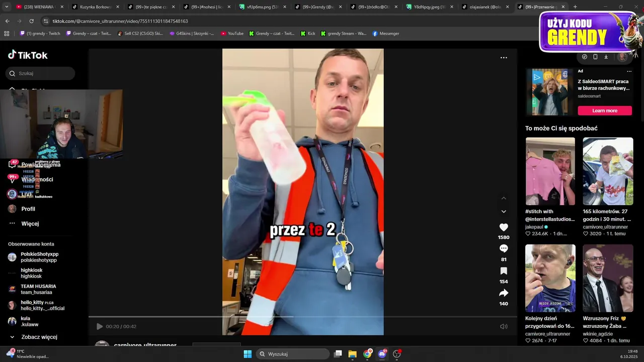Click the browser back arrow
Image resolution: width=644 pixels, height=362 pixels.
(7, 21)
